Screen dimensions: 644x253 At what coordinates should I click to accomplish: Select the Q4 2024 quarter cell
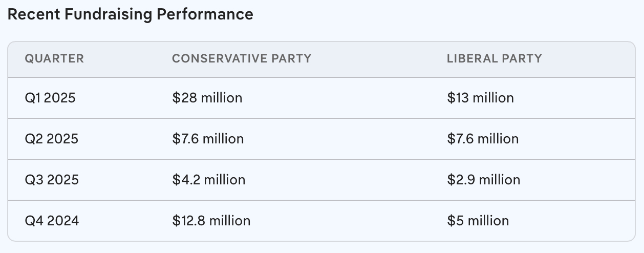(x=52, y=221)
